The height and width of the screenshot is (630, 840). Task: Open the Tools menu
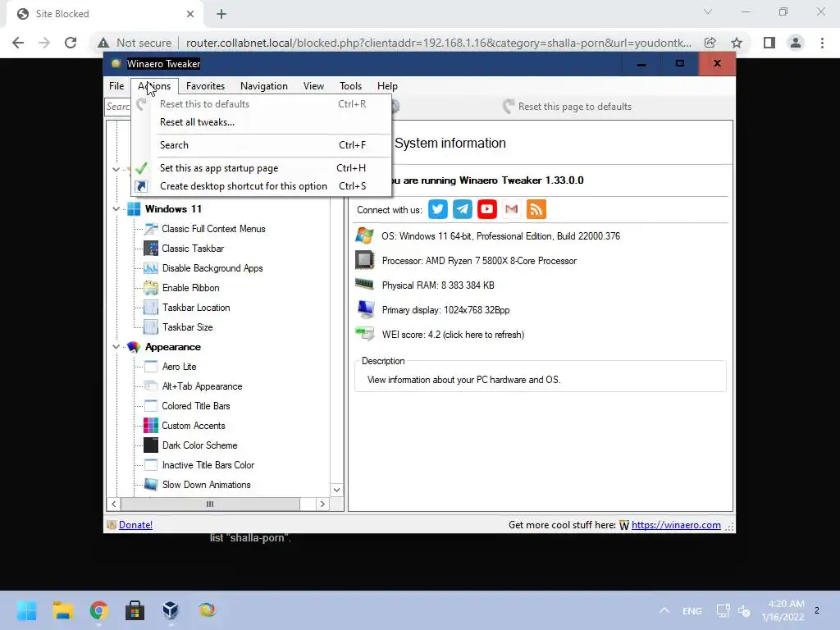[x=350, y=85]
